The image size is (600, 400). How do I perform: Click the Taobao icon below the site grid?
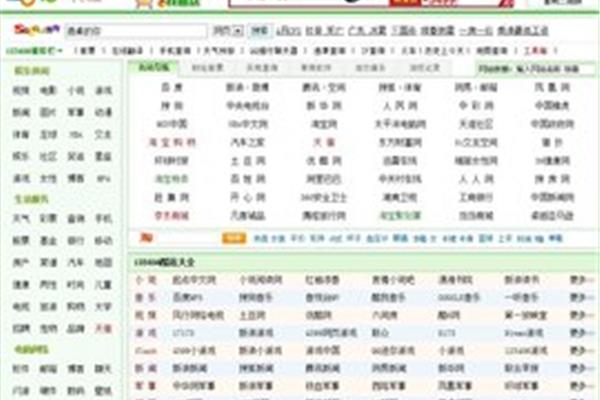tap(146, 238)
